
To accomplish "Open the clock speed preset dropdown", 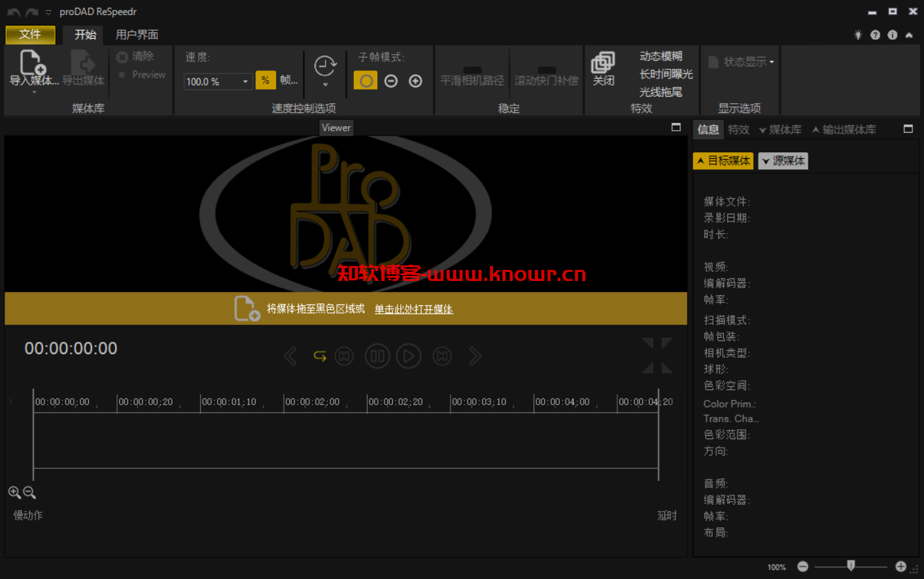I will coord(325,71).
